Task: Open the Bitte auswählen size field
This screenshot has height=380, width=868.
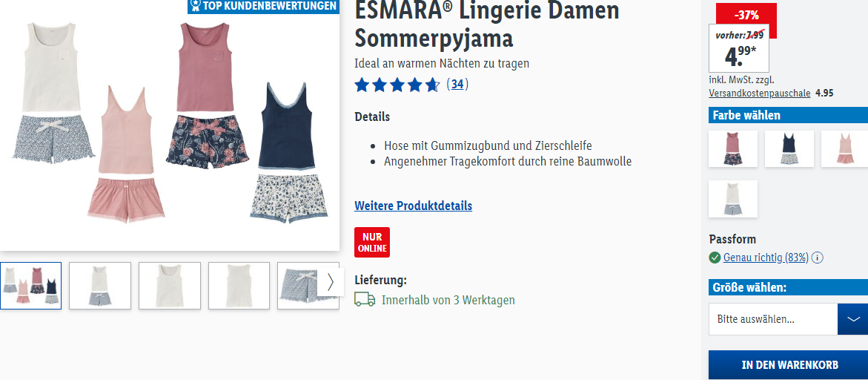Action: coord(773,319)
